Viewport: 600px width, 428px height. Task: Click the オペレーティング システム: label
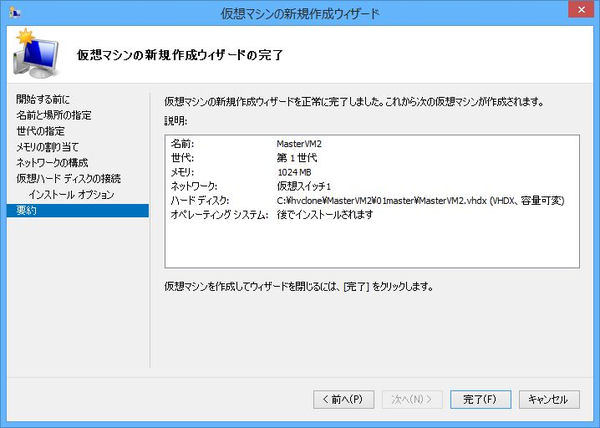coord(219,215)
